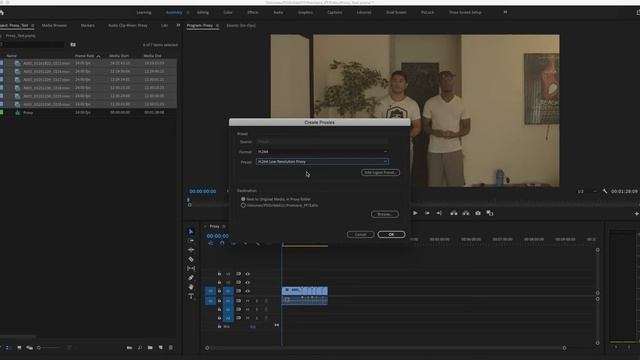Click Step Forward one frame button
This screenshot has height=360, width=640.
427,213
